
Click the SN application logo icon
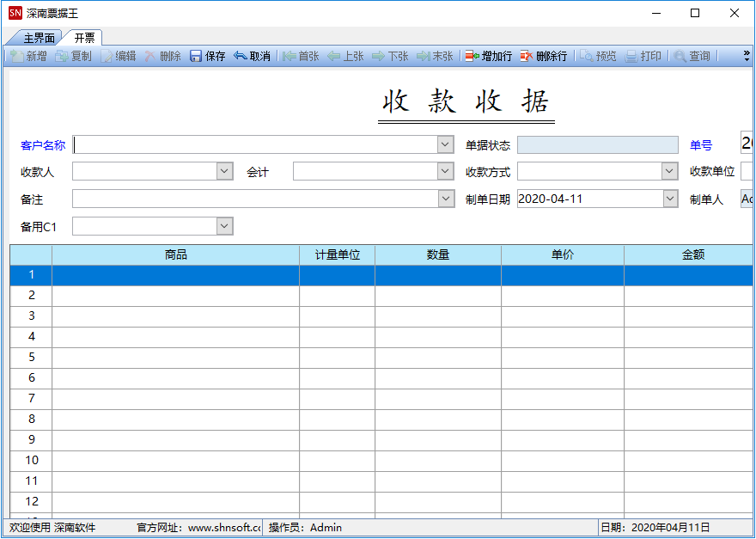[15, 13]
